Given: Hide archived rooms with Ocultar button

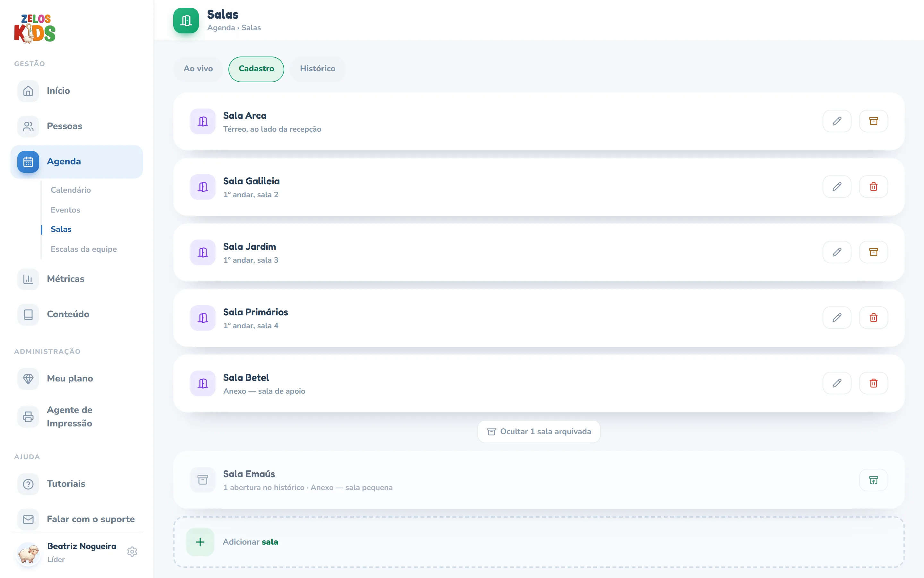Looking at the screenshot, I should pos(539,432).
